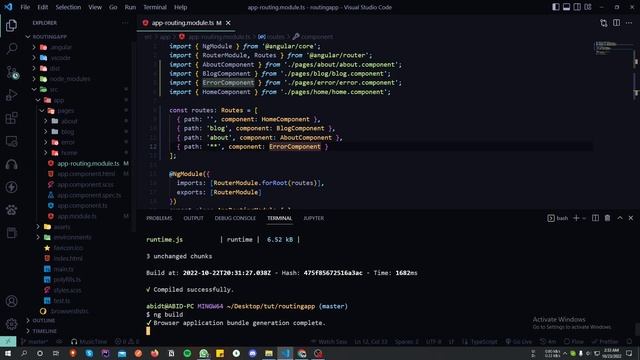Open the Terminal menu
Viewport: 640px width, 360px height.
[155, 7]
